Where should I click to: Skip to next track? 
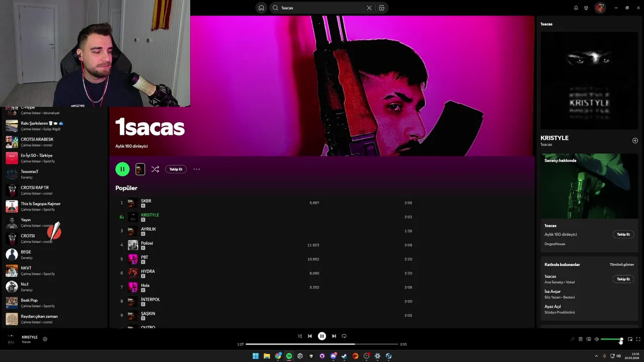click(x=334, y=336)
